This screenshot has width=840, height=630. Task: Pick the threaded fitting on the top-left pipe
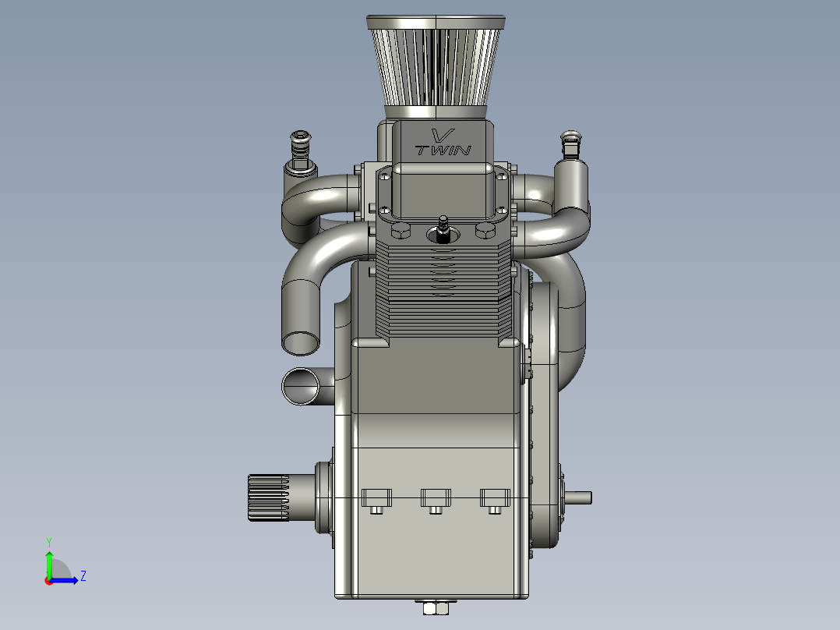[x=301, y=152]
